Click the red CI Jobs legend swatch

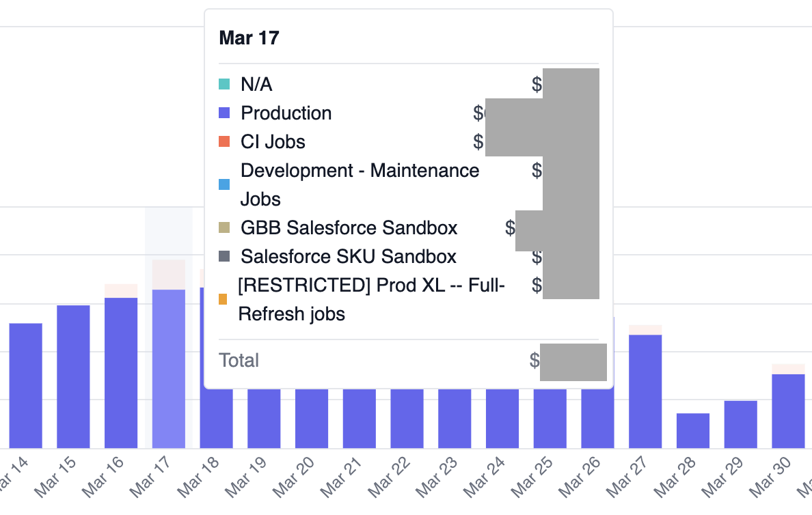(223, 141)
